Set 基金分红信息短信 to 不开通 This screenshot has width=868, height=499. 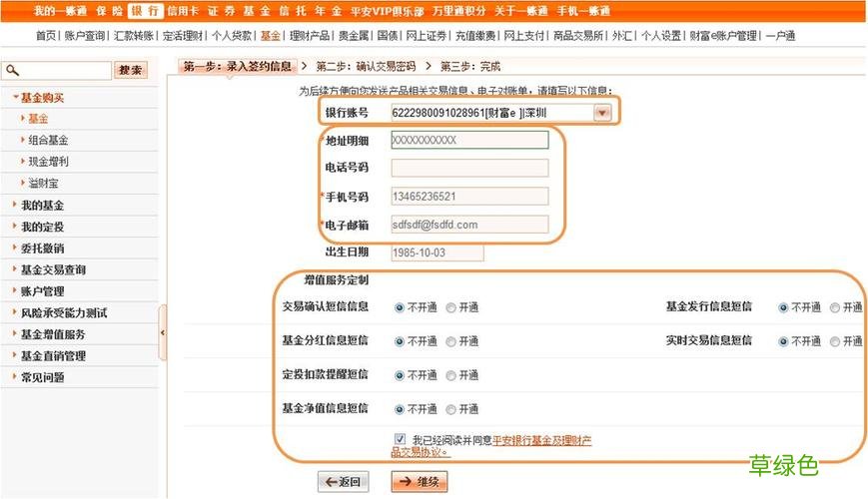point(400,342)
